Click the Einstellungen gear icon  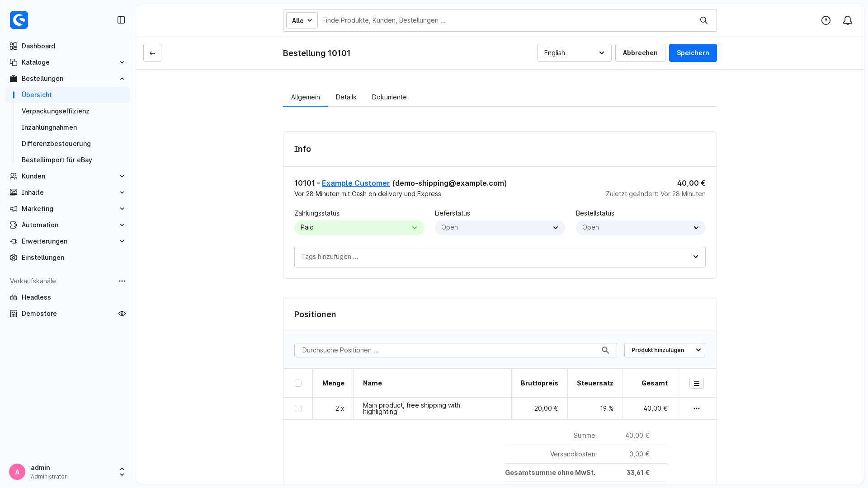click(x=14, y=258)
